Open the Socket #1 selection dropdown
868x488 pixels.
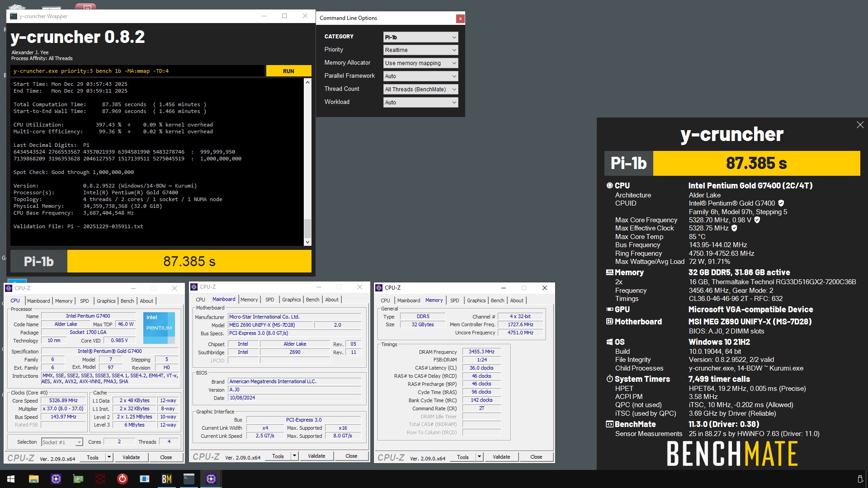pyautogui.click(x=62, y=442)
